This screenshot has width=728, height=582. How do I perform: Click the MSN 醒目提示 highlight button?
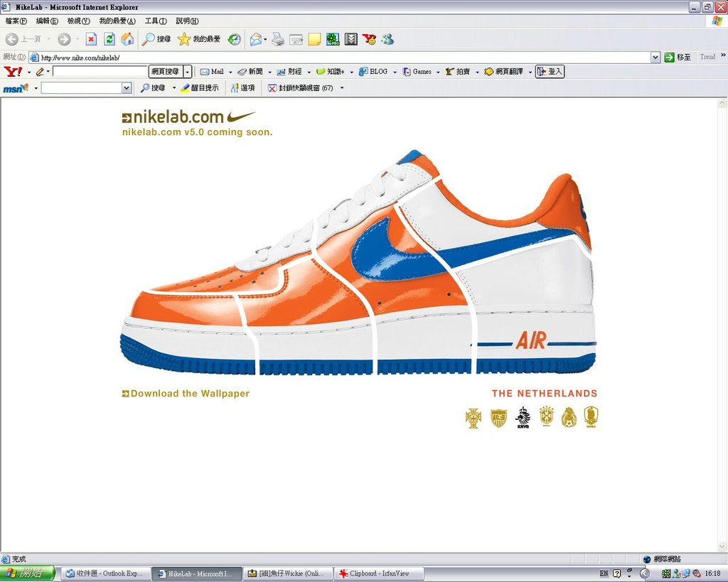tap(200, 87)
